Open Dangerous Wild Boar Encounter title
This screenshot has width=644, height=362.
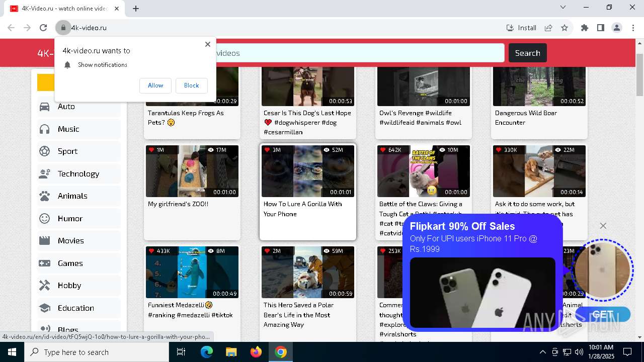(x=526, y=118)
